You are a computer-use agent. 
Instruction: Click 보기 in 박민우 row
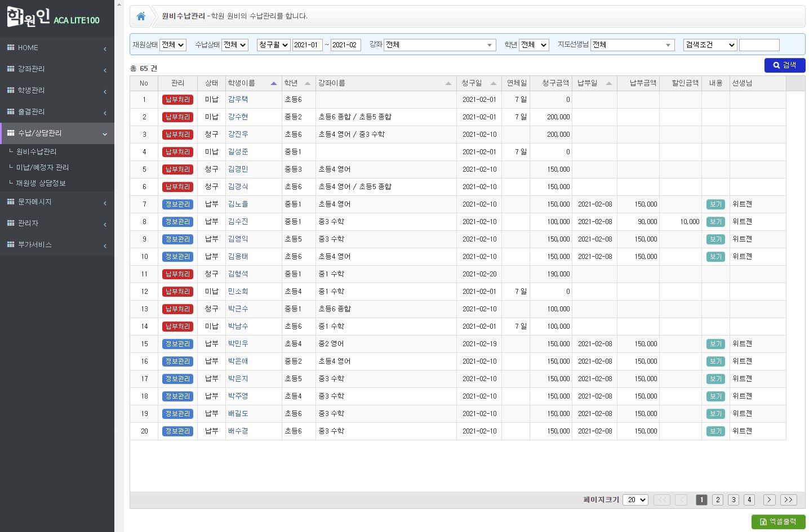point(715,344)
